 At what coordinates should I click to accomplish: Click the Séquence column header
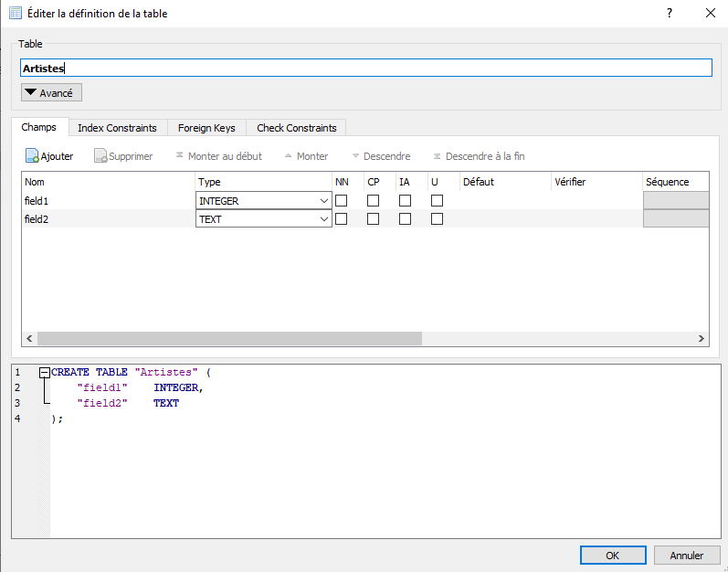pos(676,182)
